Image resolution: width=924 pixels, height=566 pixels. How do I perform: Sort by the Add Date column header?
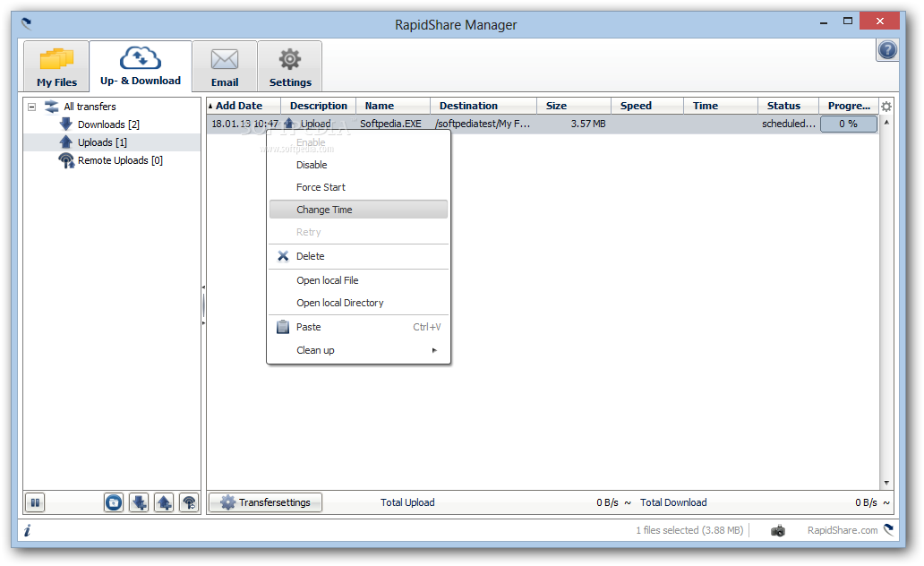tap(244, 106)
